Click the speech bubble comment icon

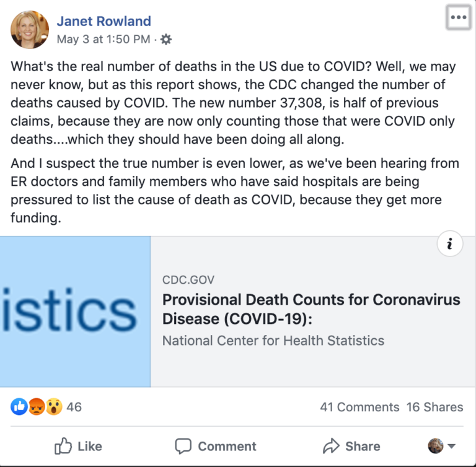(183, 447)
